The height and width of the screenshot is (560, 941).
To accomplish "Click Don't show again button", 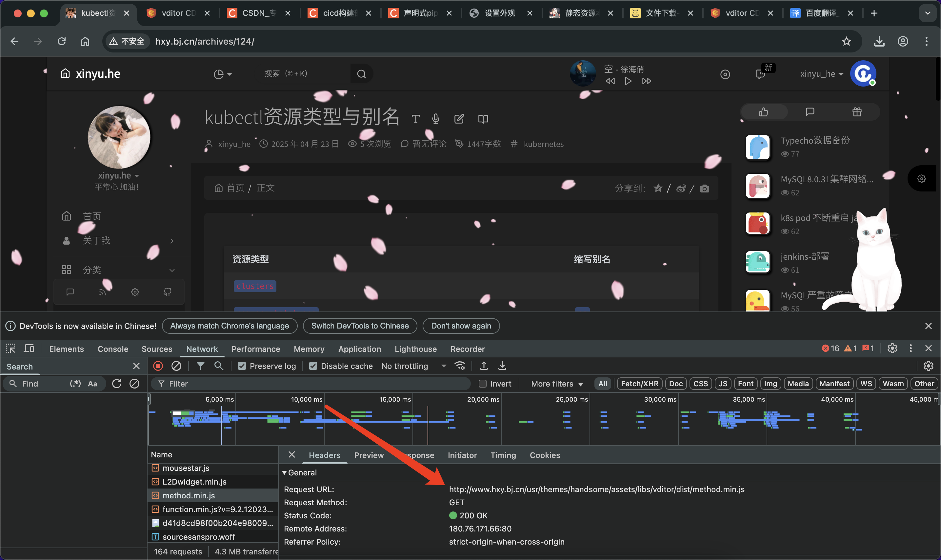I will (x=461, y=326).
